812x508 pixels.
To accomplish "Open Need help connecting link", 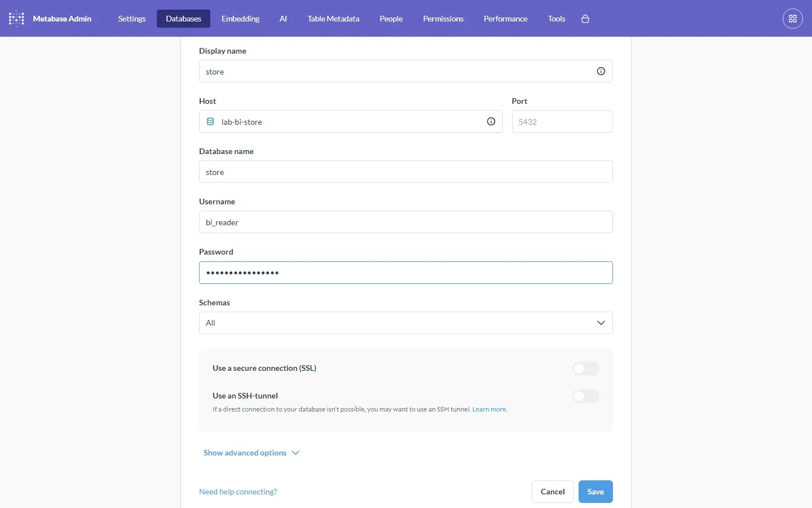I will click(x=238, y=492).
